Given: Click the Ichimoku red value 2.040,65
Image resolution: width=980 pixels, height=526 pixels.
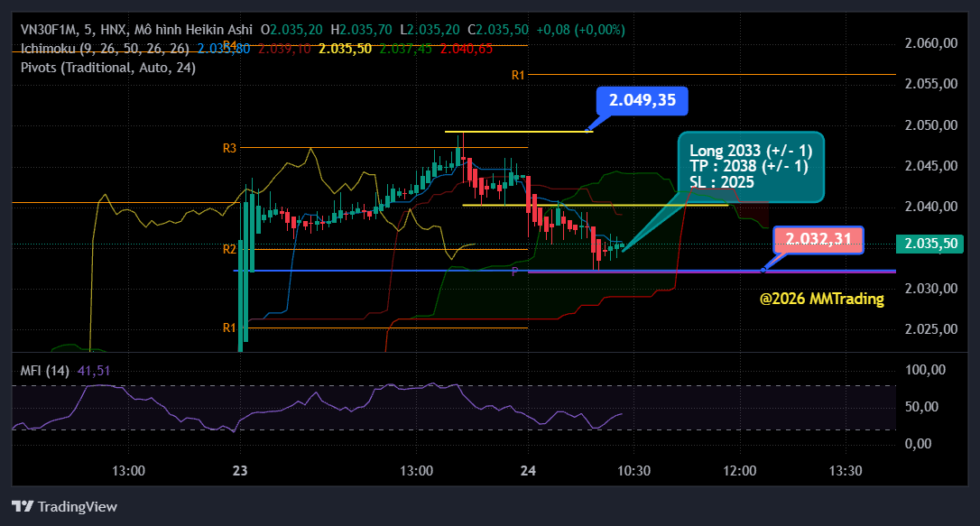Looking at the screenshot, I should [467, 49].
